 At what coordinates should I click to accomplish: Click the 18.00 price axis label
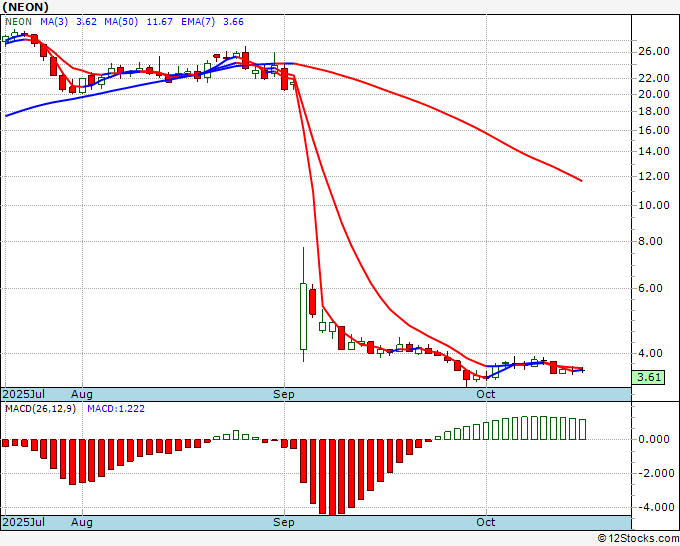pos(654,111)
